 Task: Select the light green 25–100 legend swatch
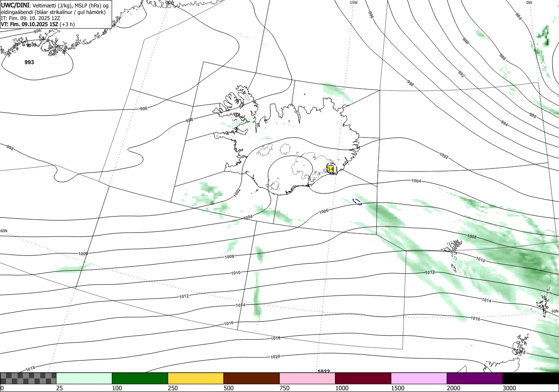(84, 378)
